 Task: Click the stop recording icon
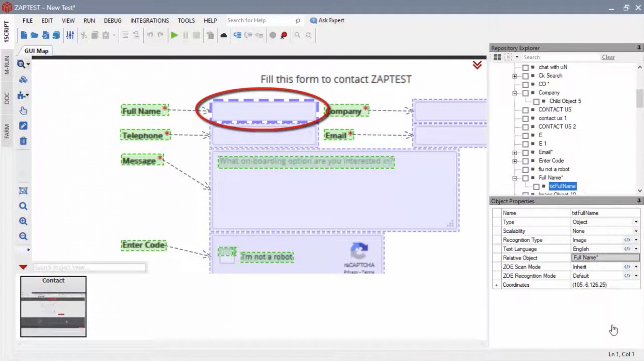[284, 35]
